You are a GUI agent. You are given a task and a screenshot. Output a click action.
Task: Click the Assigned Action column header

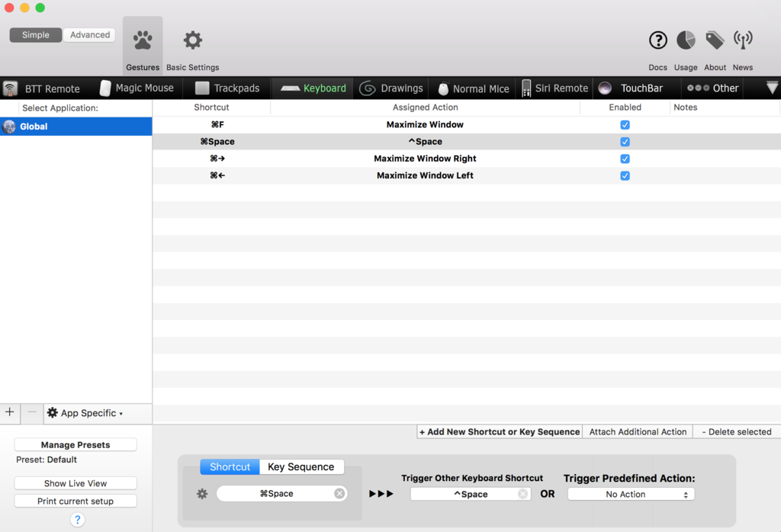tap(425, 107)
